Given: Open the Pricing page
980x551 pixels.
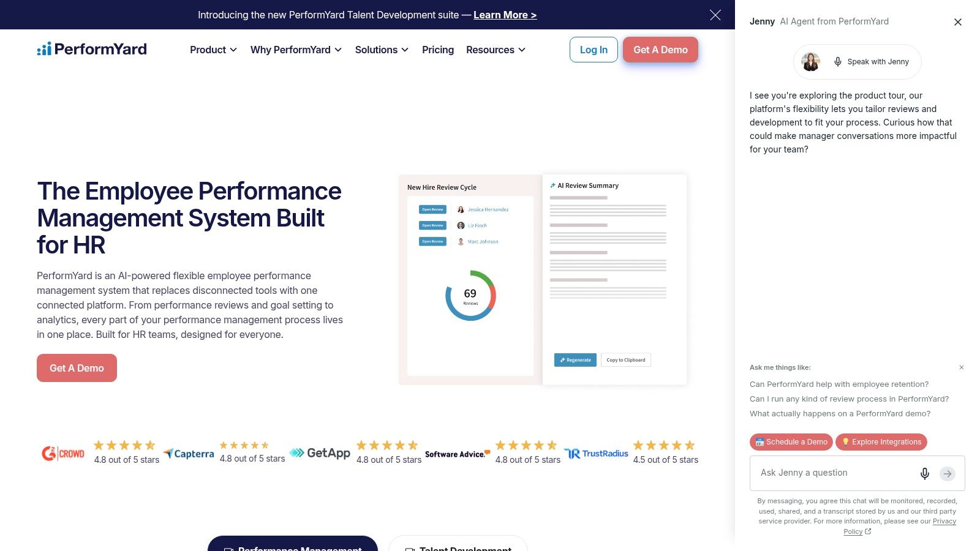Looking at the screenshot, I should tap(438, 50).
